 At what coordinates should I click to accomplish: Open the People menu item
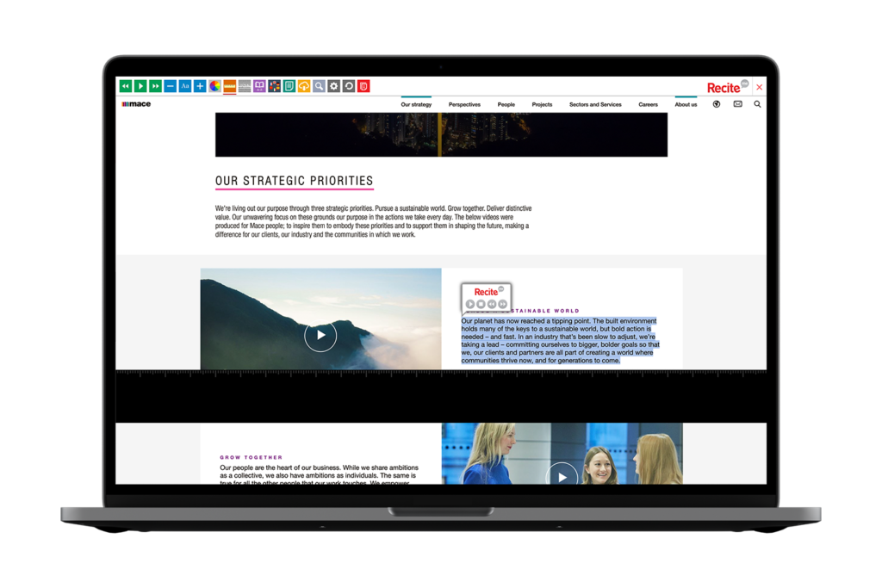(506, 104)
